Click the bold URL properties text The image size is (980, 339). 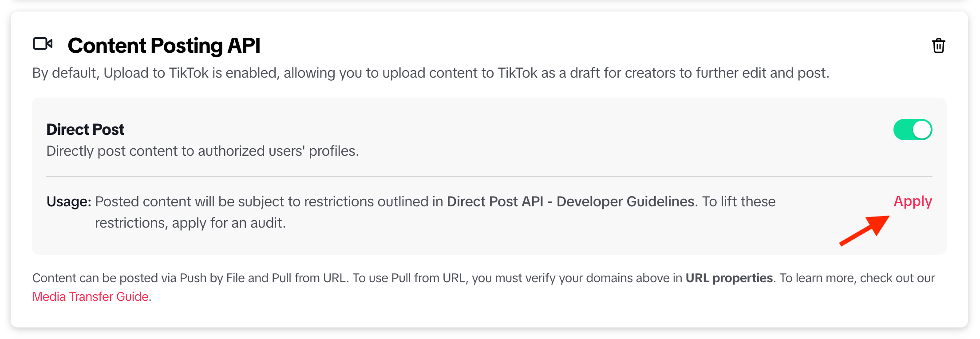(729, 278)
